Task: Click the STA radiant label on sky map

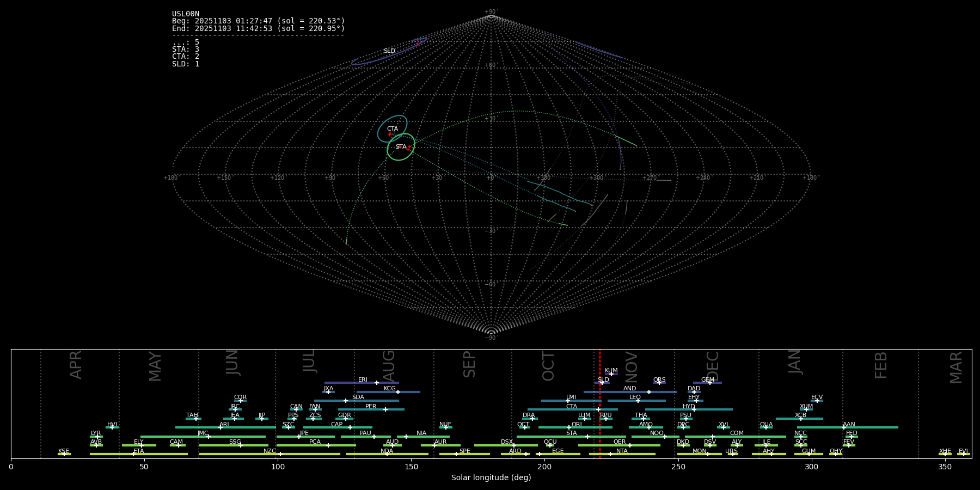Action: [x=401, y=147]
